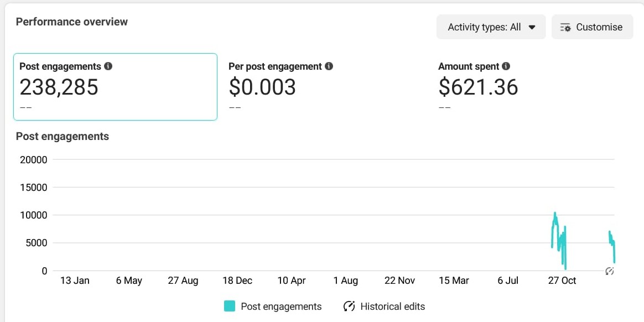This screenshot has height=322, width=644.
Task: Open the Activity types dropdown
Action: [491, 27]
